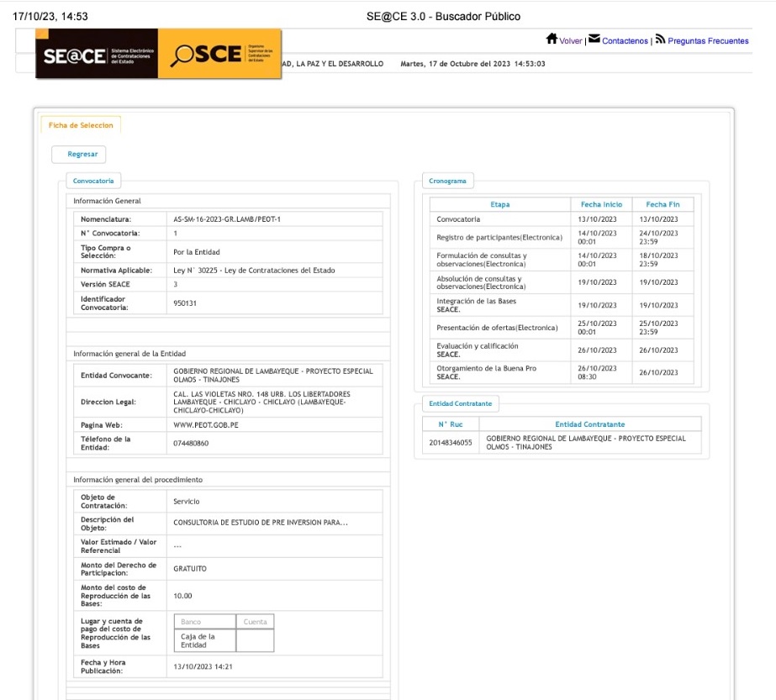Click nomenclatura value AS-SM-16-2023-GR.LAMB/PEOT-1
The width and height of the screenshot is (776, 700).
[227, 219]
